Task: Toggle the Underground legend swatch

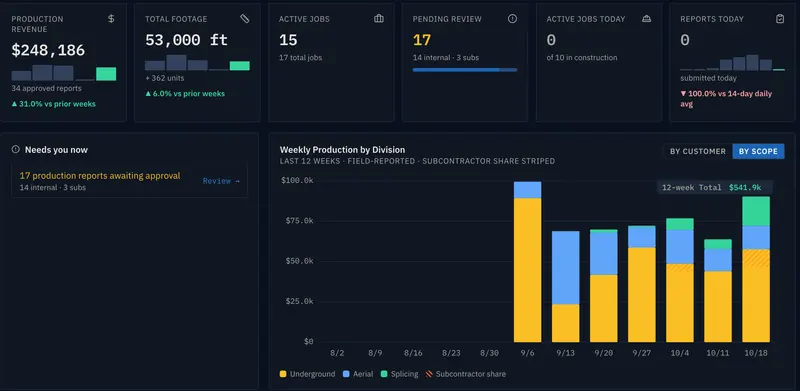Action: click(x=283, y=374)
